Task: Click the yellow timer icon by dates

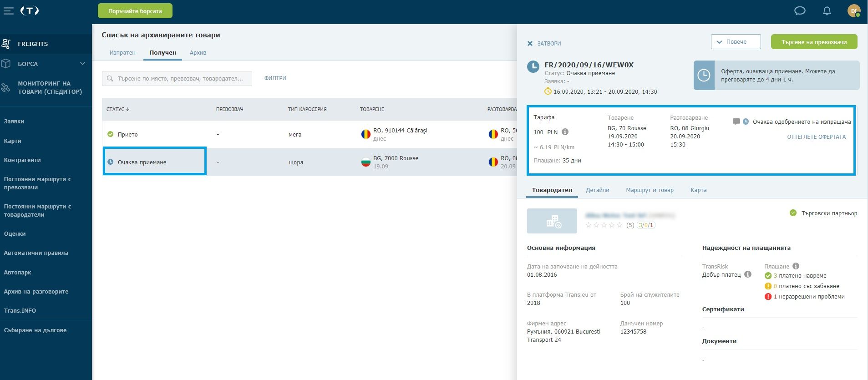Action: coord(548,91)
